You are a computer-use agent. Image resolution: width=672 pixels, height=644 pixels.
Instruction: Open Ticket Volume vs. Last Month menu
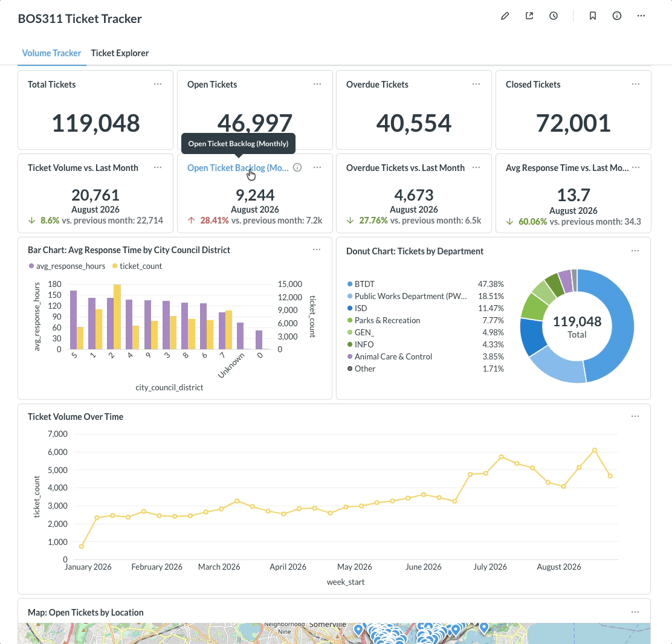pyautogui.click(x=158, y=167)
